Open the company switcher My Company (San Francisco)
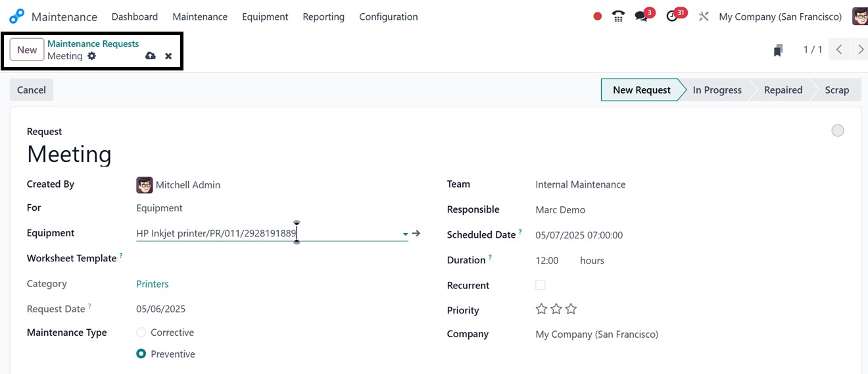 click(780, 16)
